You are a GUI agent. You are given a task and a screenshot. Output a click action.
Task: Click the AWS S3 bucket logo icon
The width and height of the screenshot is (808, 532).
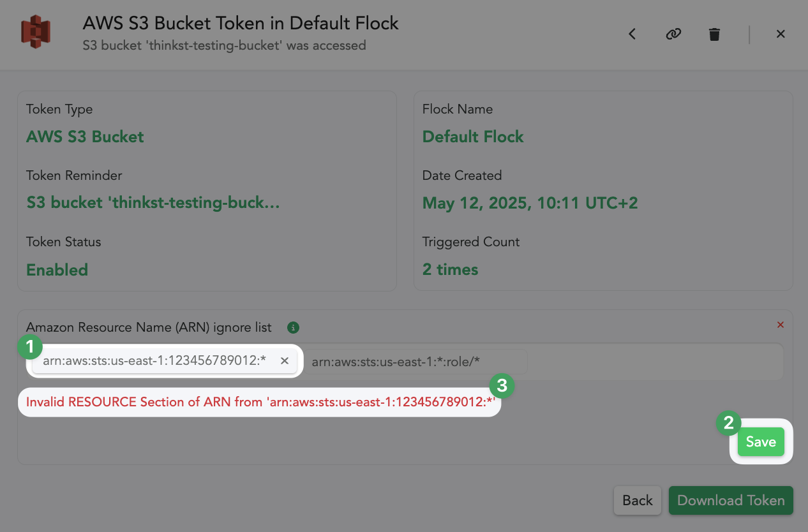pos(36,33)
